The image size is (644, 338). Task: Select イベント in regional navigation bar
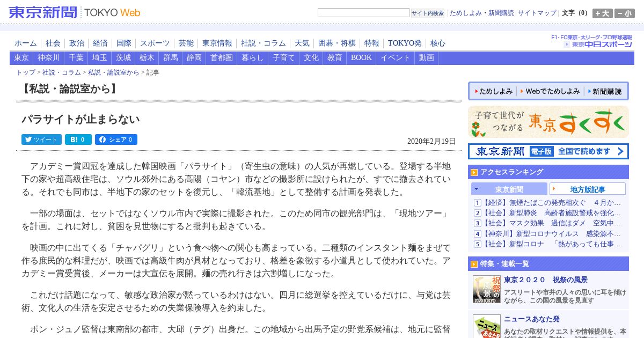click(x=396, y=58)
